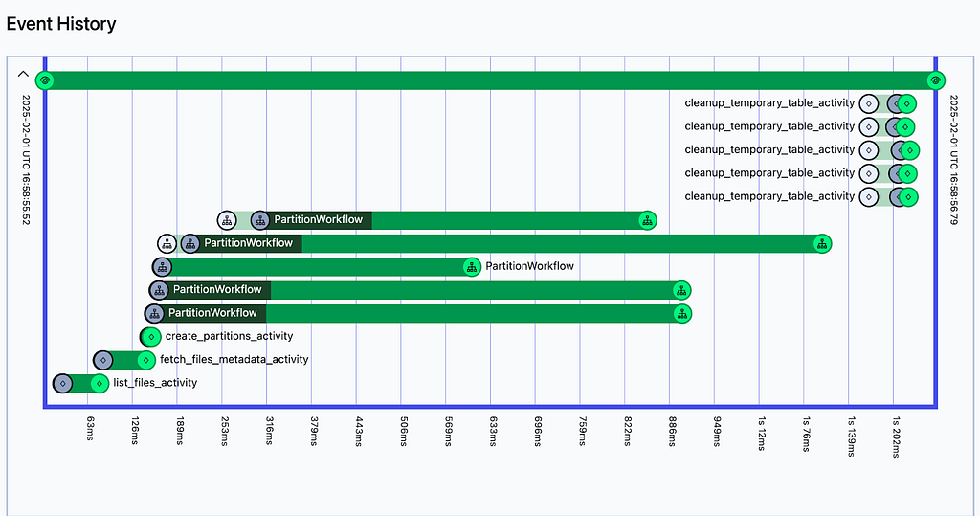
Task: Open the list_files_activity label
Action: coord(155,383)
